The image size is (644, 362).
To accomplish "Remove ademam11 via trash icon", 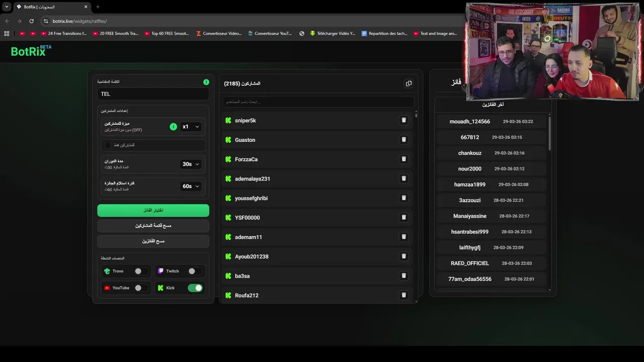I will (x=404, y=237).
